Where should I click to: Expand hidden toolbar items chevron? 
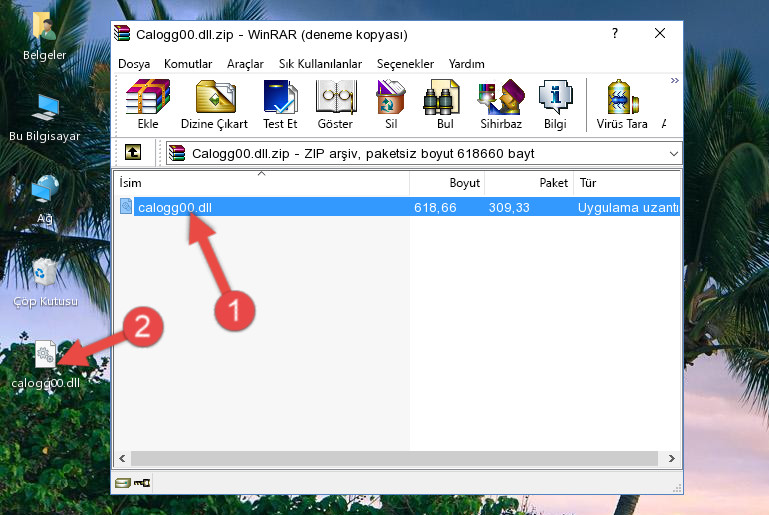pyautogui.click(x=675, y=80)
